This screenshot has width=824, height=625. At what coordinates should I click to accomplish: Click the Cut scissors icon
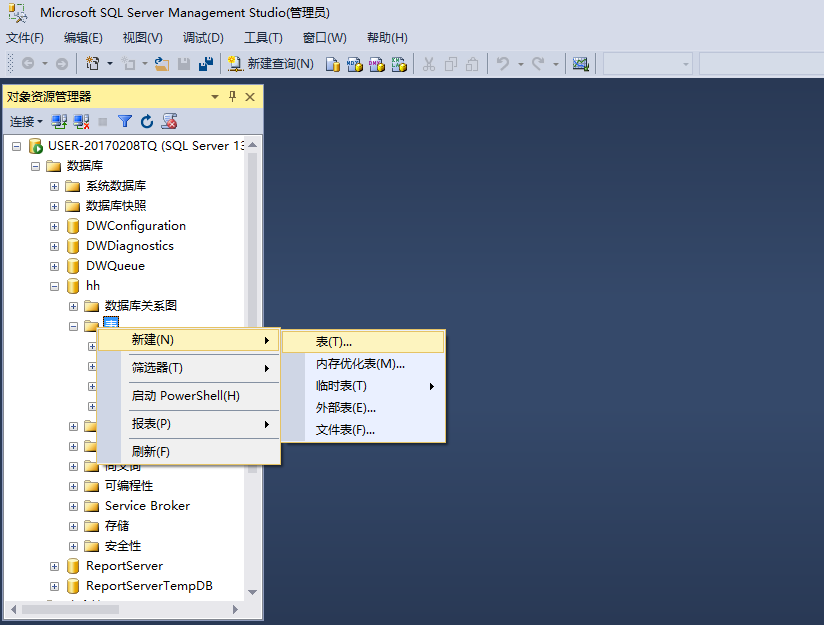[x=429, y=64]
